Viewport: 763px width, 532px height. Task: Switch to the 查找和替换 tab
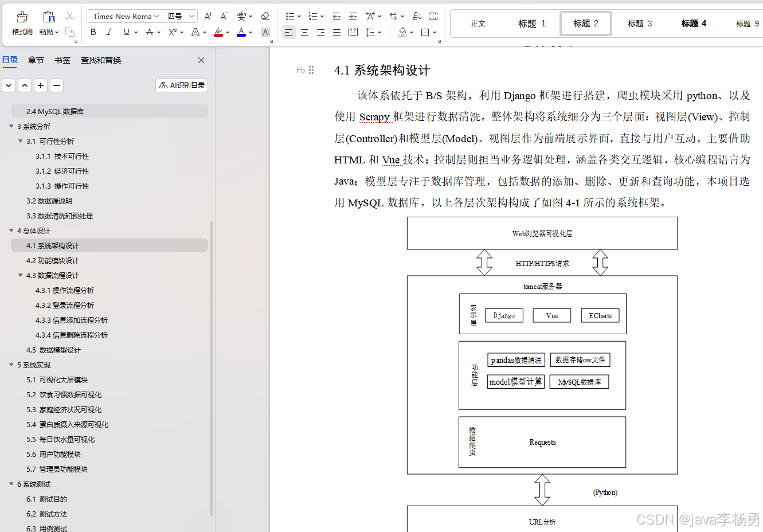tap(101, 60)
